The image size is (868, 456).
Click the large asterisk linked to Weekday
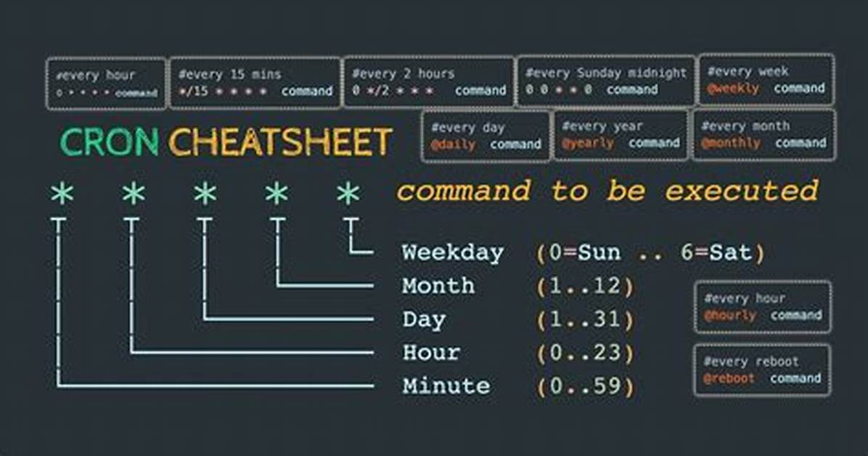348,195
